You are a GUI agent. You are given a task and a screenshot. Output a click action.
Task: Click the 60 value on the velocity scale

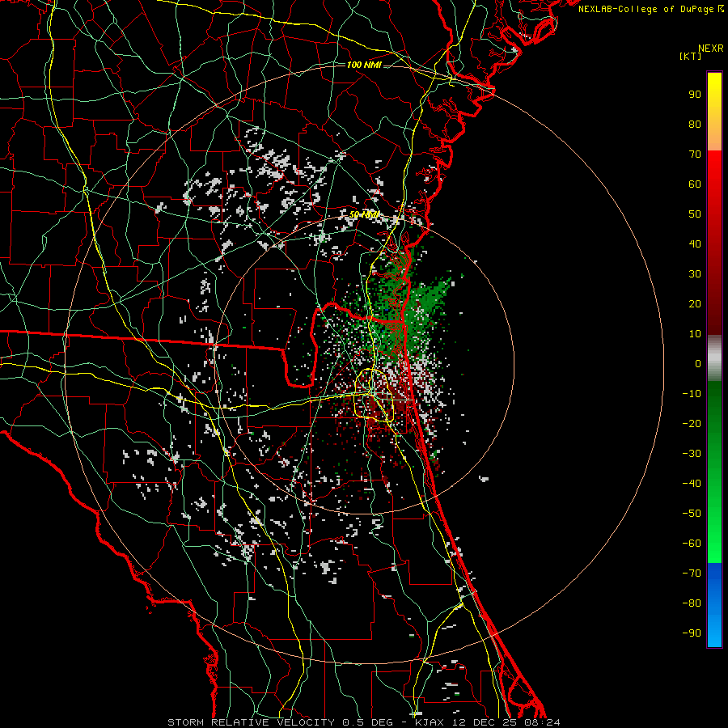pos(695,184)
